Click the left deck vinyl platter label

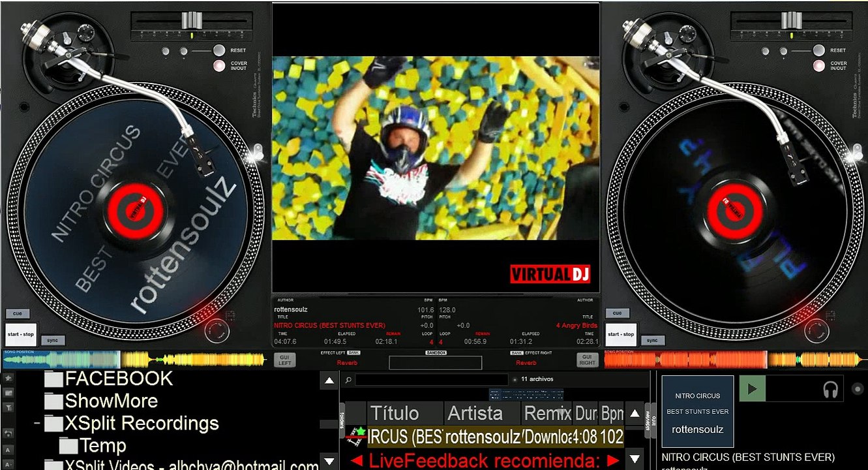pyautogui.click(x=135, y=210)
